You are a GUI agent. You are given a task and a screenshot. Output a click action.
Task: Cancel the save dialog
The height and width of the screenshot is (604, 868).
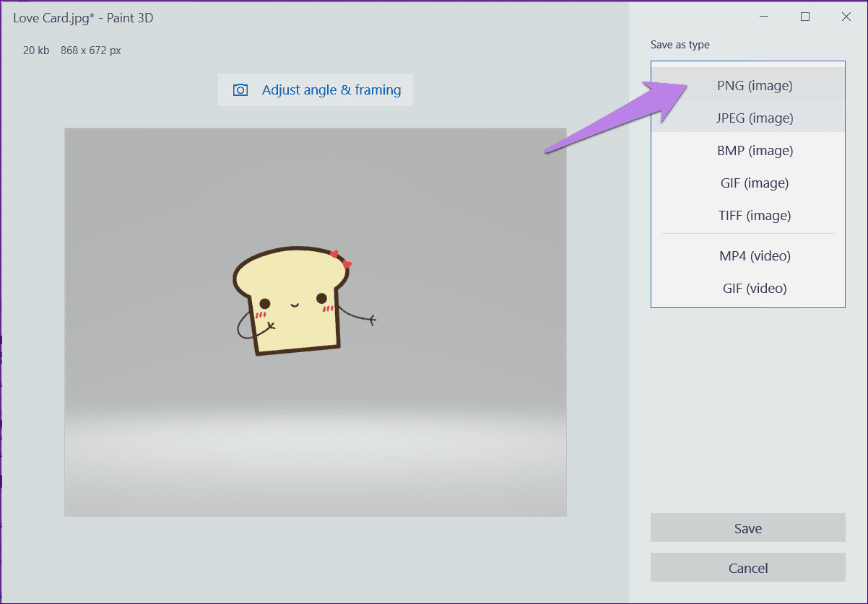(748, 568)
